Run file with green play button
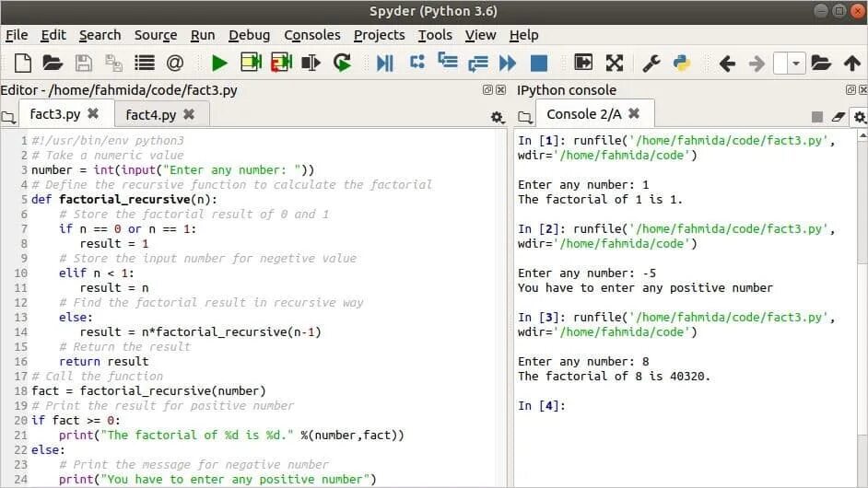 pos(219,64)
